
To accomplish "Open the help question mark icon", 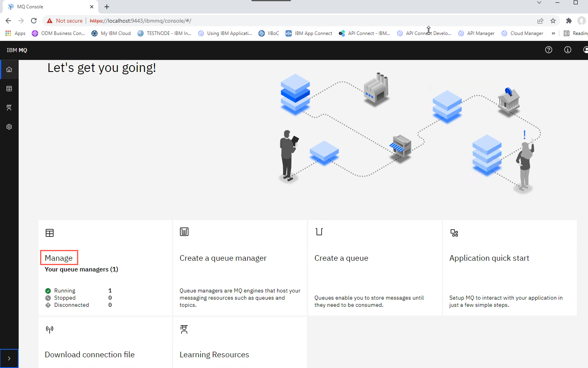I will coord(549,50).
